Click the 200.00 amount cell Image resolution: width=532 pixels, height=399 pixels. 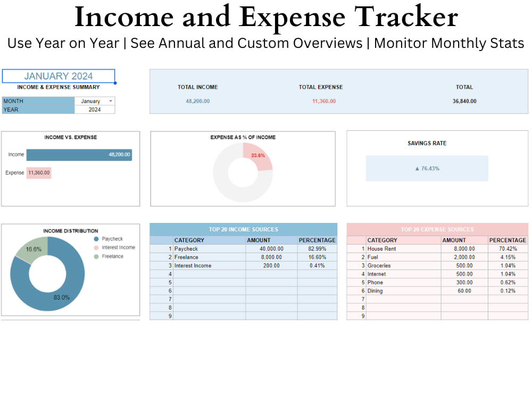coord(271,265)
